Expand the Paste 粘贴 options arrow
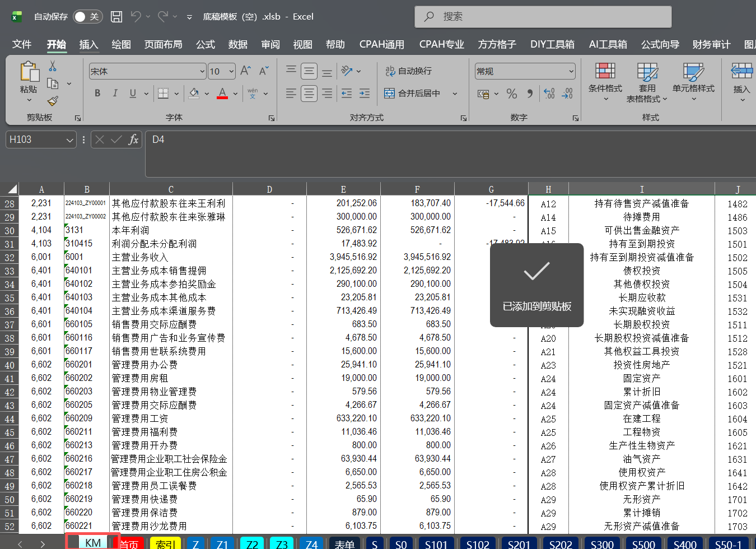Image resolution: width=756 pixels, height=549 pixels. tap(29, 100)
